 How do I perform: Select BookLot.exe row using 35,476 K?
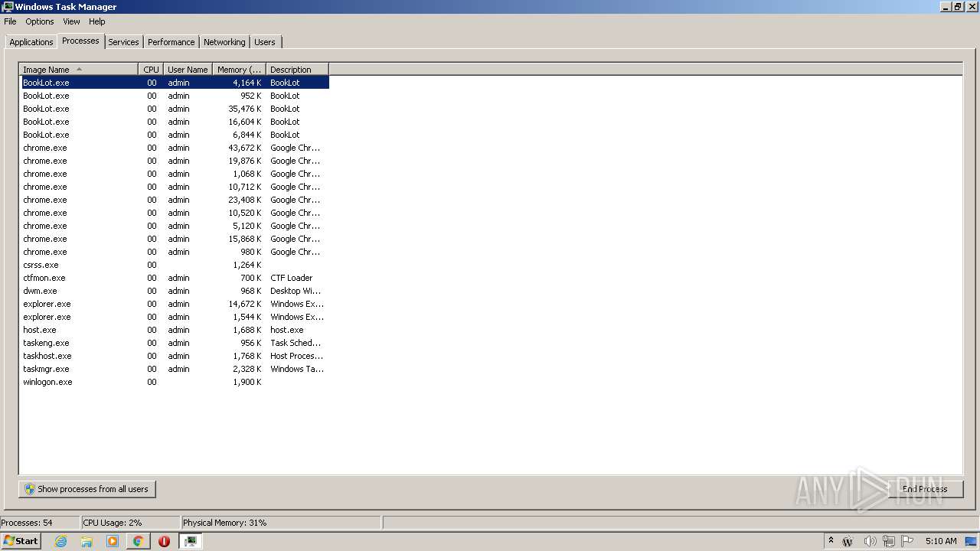click(x=175, y=109)
